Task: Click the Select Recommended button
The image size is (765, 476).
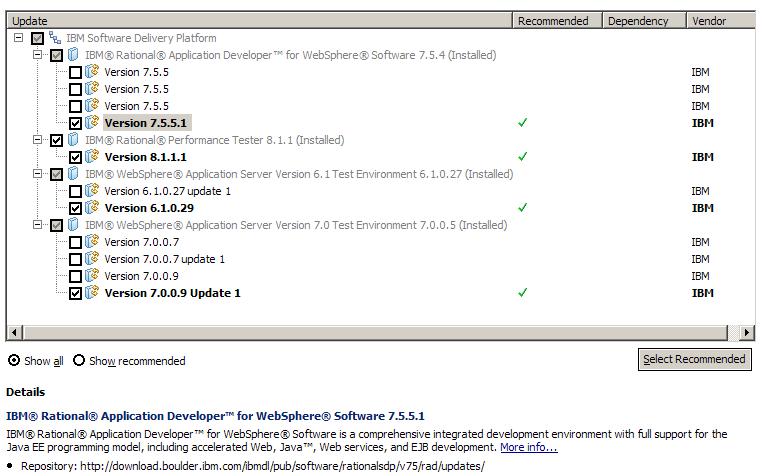Action: click(694, 359)
